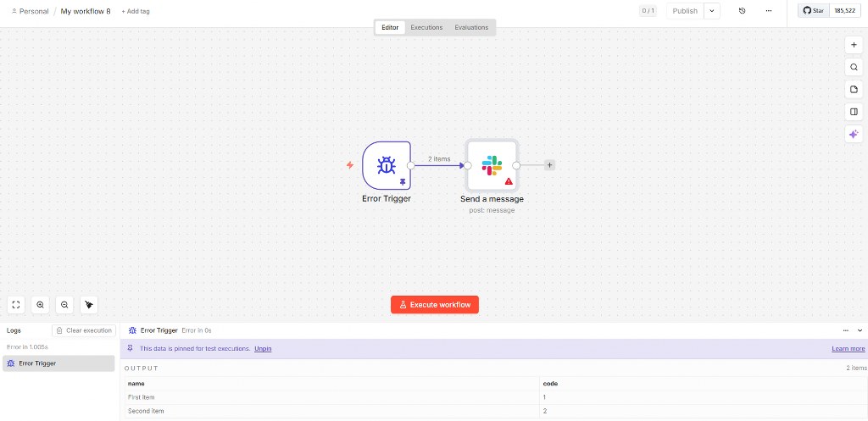Expand the Publish dropdown arrow
Image resolution: width=868 pixels, height=421 pixels.
(712, 11)
